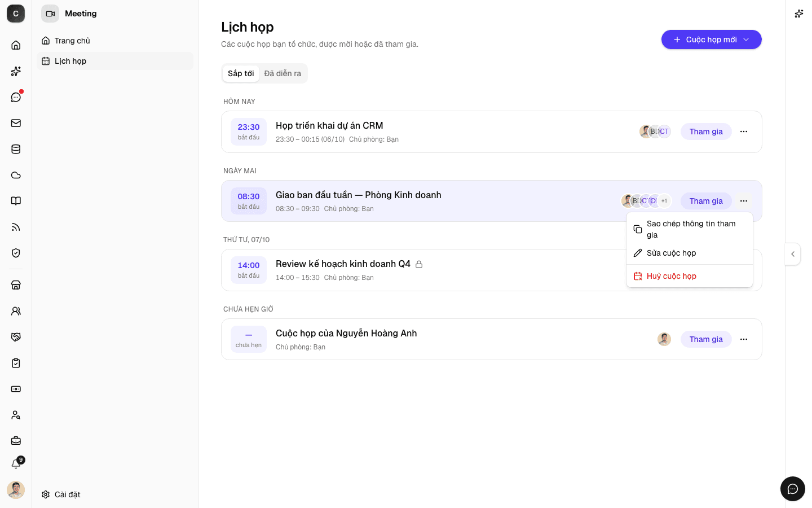812x508 pixels.
Task: Open the briefcase icon in the left rail
Action: (16, 441)
